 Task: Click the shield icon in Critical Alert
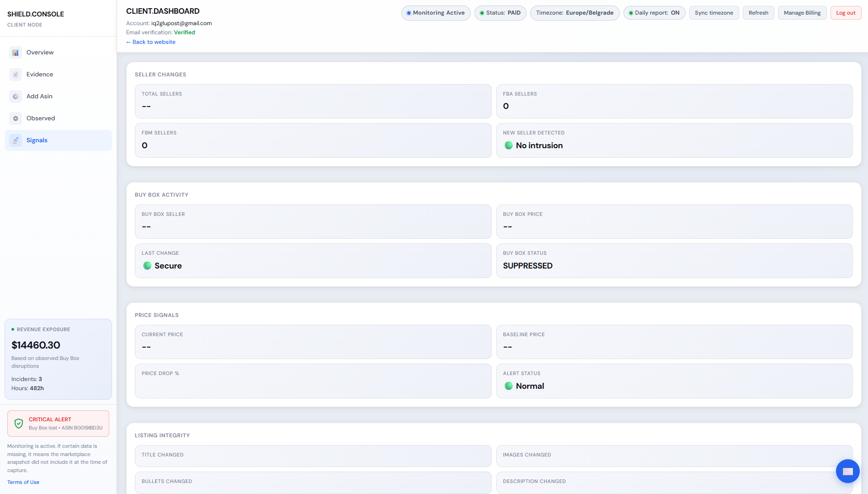click(x=19, y=424)
